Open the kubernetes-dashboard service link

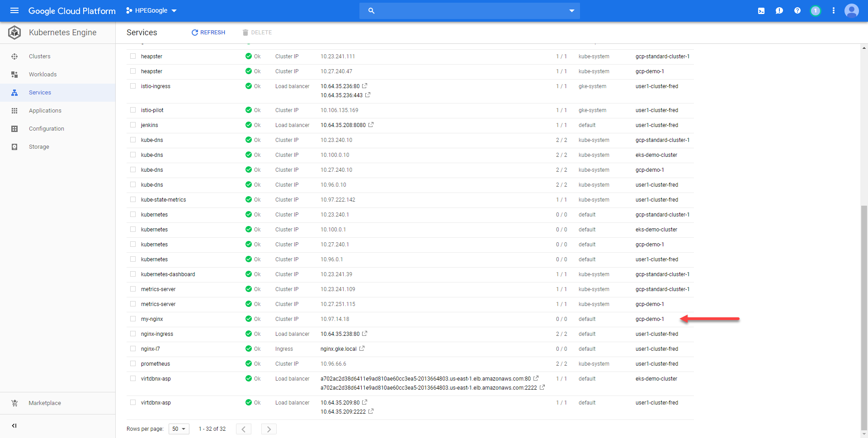coord(168,274)
